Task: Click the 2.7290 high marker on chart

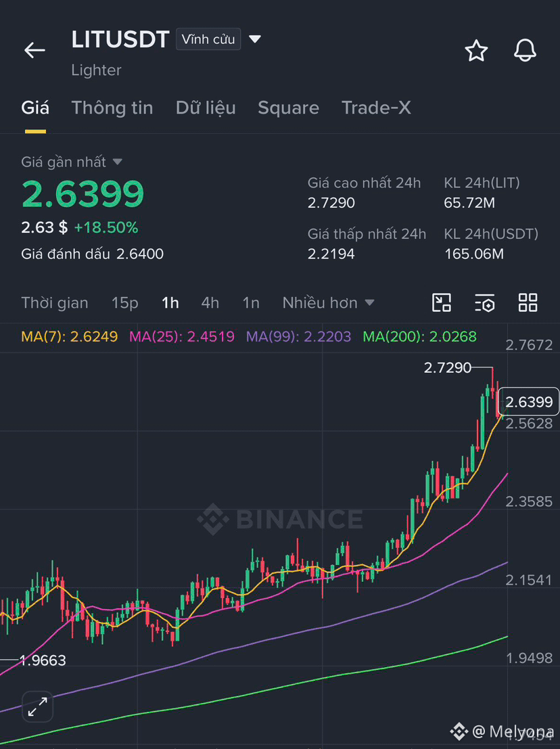Action: [447, 367]
